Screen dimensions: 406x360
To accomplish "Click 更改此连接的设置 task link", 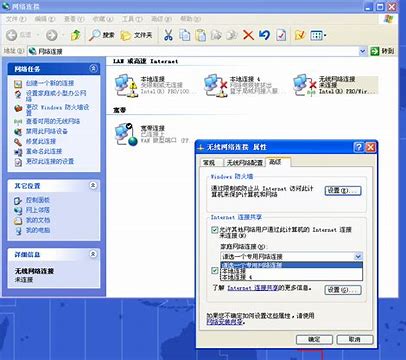I will 50,161.
